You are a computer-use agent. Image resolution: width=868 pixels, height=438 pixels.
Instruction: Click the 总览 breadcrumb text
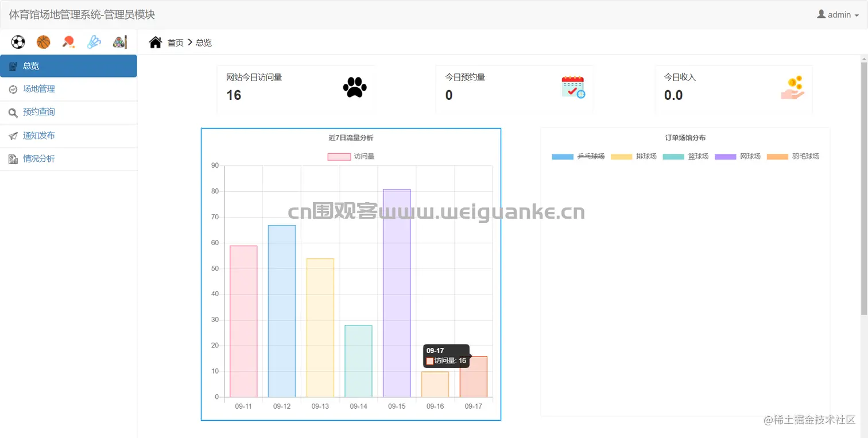[x=204, y=42]
